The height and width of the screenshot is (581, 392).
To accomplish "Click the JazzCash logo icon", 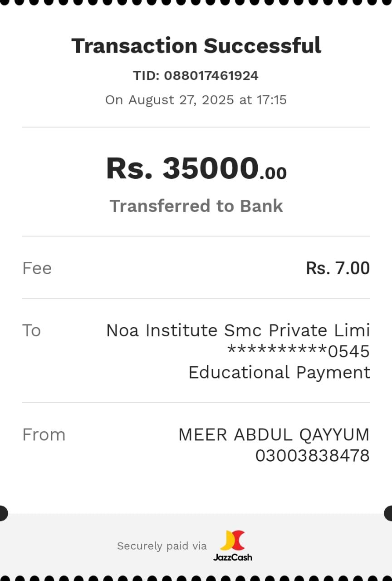I will pyautogui.click(x=233, y=540).
